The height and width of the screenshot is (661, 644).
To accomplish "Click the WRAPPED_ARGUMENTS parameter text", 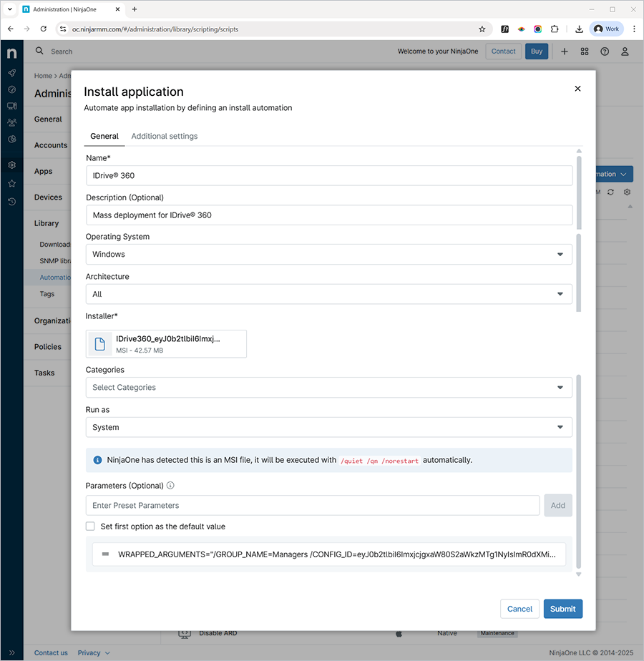I will 336,554.
